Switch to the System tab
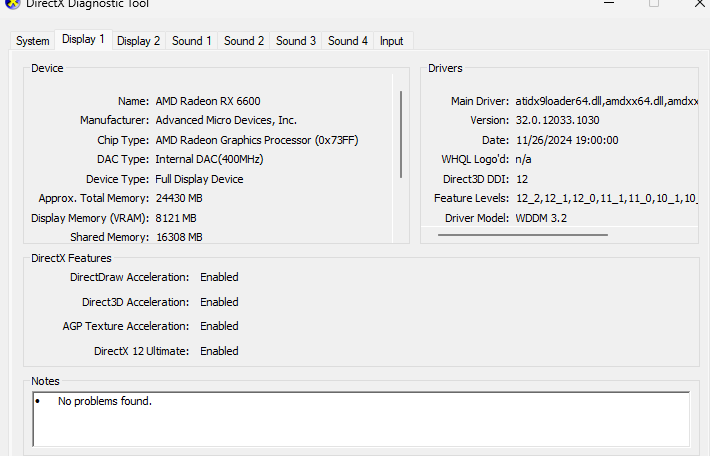The image size is (710, 456). point(33,41)
